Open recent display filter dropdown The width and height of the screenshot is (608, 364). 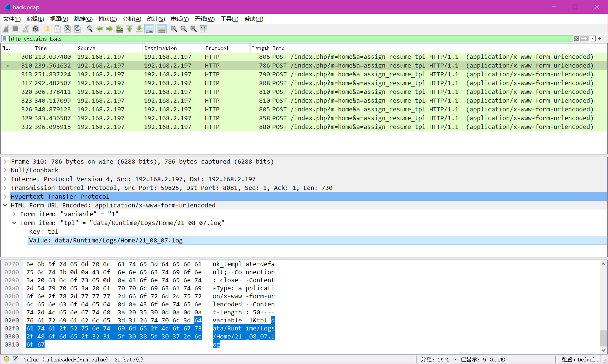tap(593, 38)
